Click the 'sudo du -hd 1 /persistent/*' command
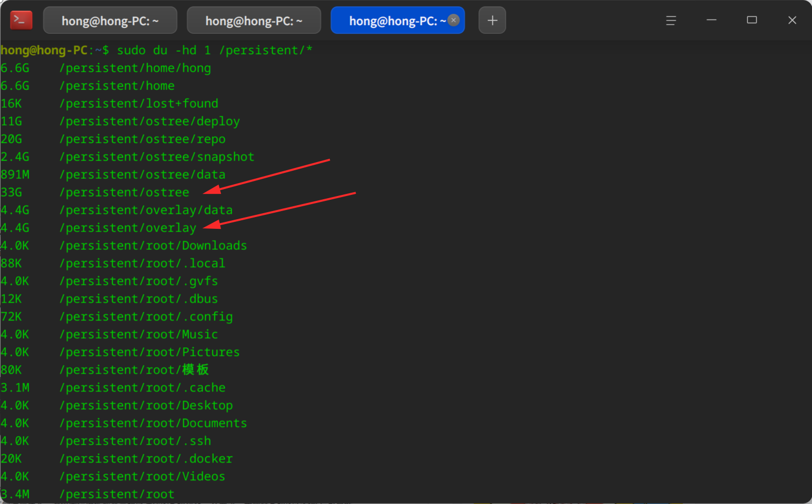The width and height of the screenshot is (812, 504). click(214, 50)
